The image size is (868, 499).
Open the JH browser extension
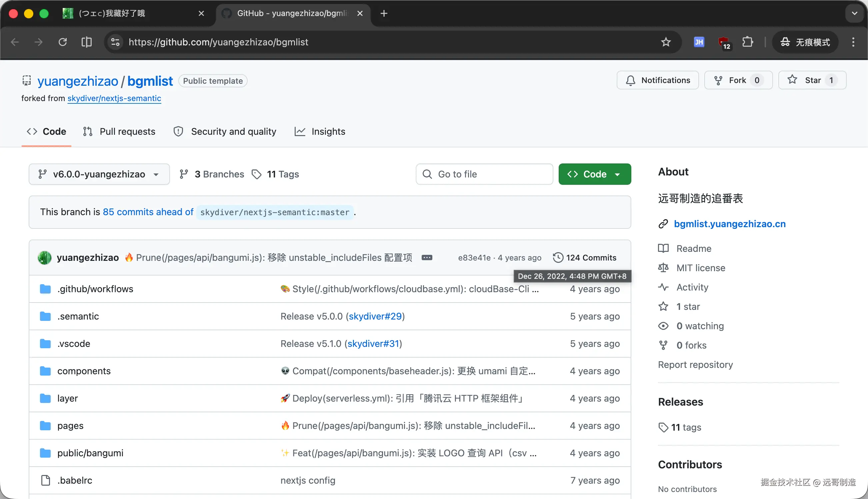click(x=699, y=42)
